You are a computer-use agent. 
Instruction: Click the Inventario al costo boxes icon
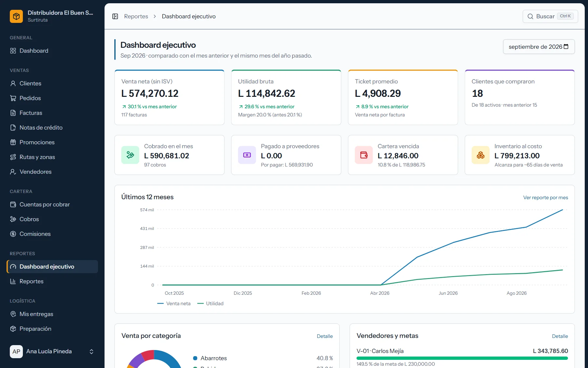(x=481, y=155)
